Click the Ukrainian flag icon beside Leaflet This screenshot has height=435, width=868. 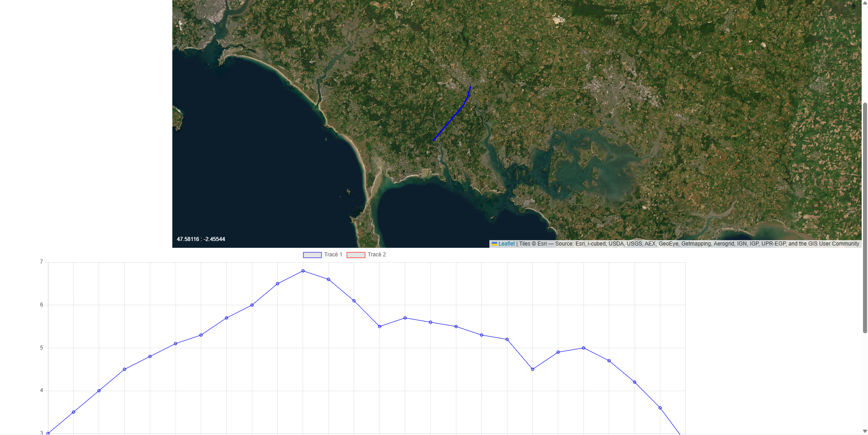coord(494,244)
